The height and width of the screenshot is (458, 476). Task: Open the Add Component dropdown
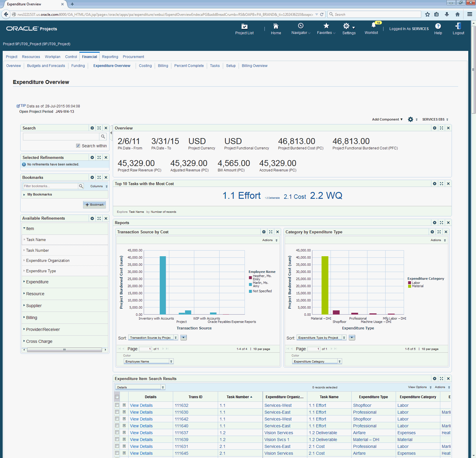click(387, 119)
